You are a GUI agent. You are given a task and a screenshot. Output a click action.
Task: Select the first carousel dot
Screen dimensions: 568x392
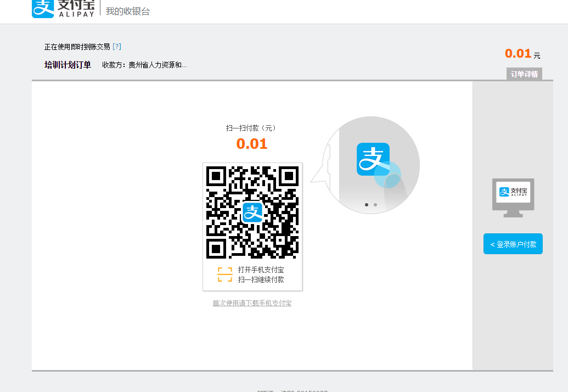click(x=367, y=205)
